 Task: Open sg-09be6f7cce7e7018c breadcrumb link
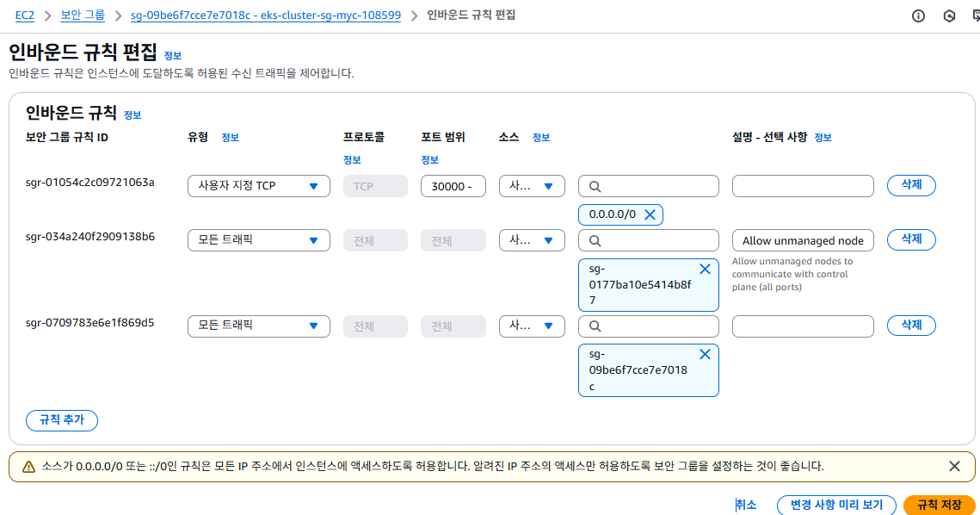point(266,16)
